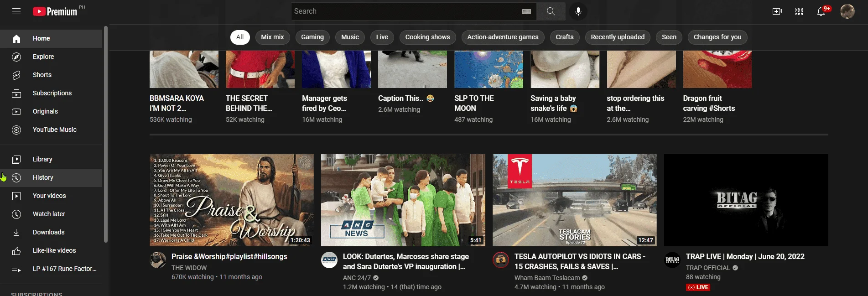This screenshot has width=868, height=296.
Task: Open Tesla Autopilot video thumbnail
Action: [x=575, y=200]
